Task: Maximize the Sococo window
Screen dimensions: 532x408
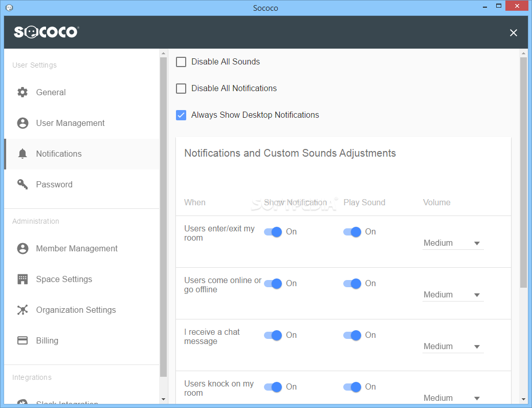Action: (498, 6)
